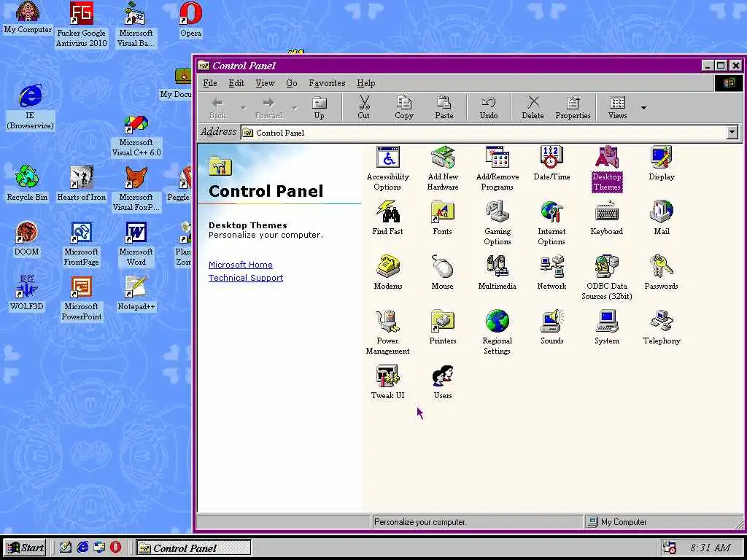Launch Opera from the quick launch bar

116,548
